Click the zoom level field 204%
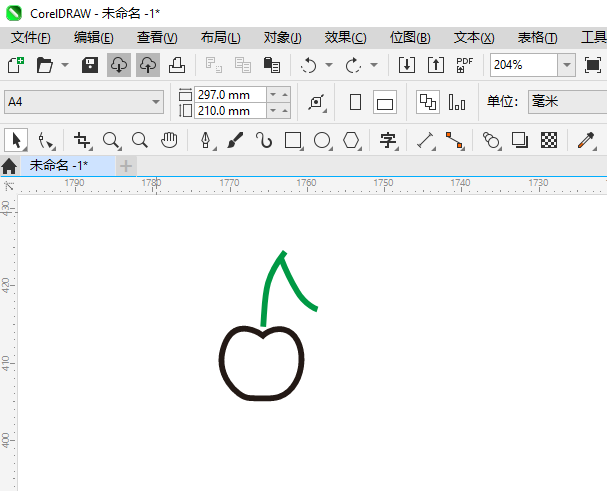Image resolution: width=607 pixels, height=491 pixels. [x=524, y=65]
